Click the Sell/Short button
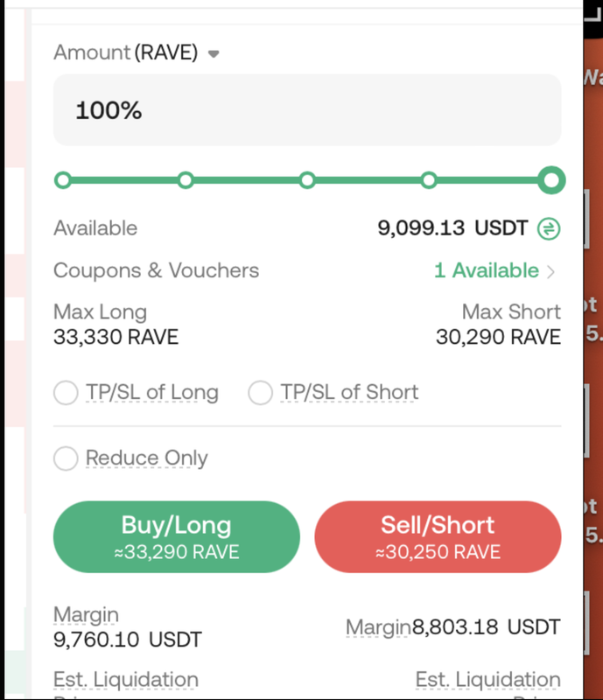The height and width of the screenshot is (700, 603). click(x=438, y=536)
